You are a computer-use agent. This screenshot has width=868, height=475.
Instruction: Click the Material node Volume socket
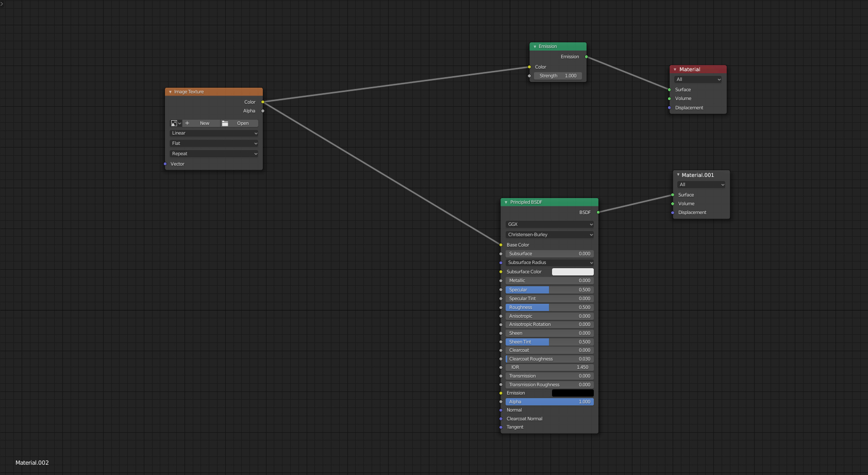pyautogui.click(x=670, y=99)
